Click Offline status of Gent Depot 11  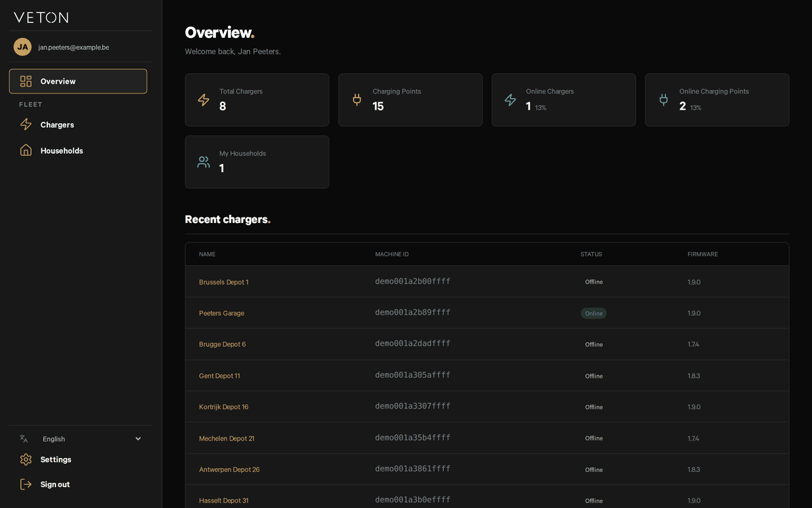pos(593,376)
